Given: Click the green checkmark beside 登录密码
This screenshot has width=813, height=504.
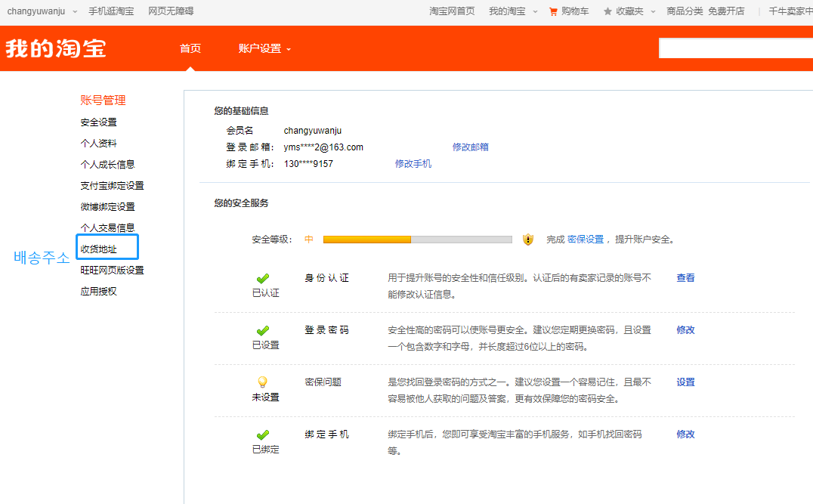Looking at the screenshot, I should [x=263, y=331].
